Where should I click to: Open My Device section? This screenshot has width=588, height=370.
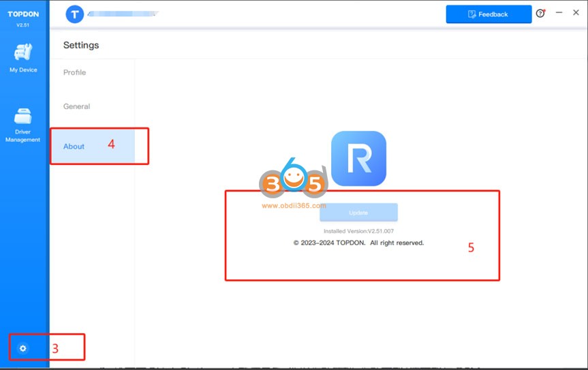(x=23, y=58)
